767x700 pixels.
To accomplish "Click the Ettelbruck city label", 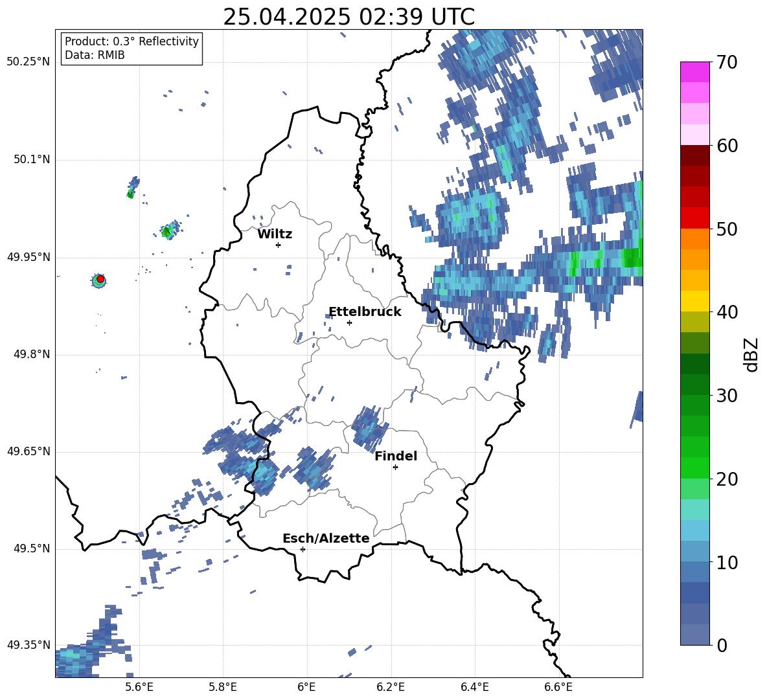I will pyautogui.click(x=365, y=311).
